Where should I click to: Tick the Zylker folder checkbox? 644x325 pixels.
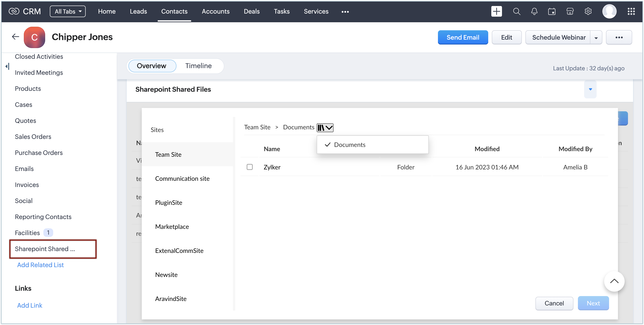pos(249,167)
